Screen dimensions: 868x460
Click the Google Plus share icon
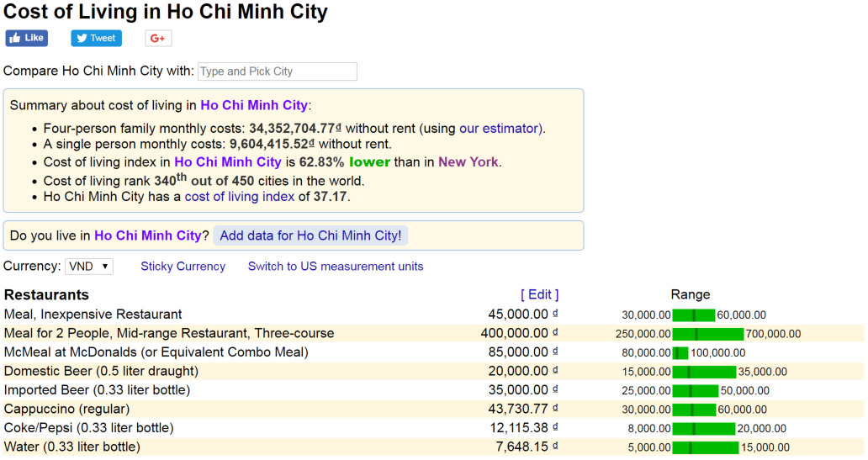click(x=158, y=38)
